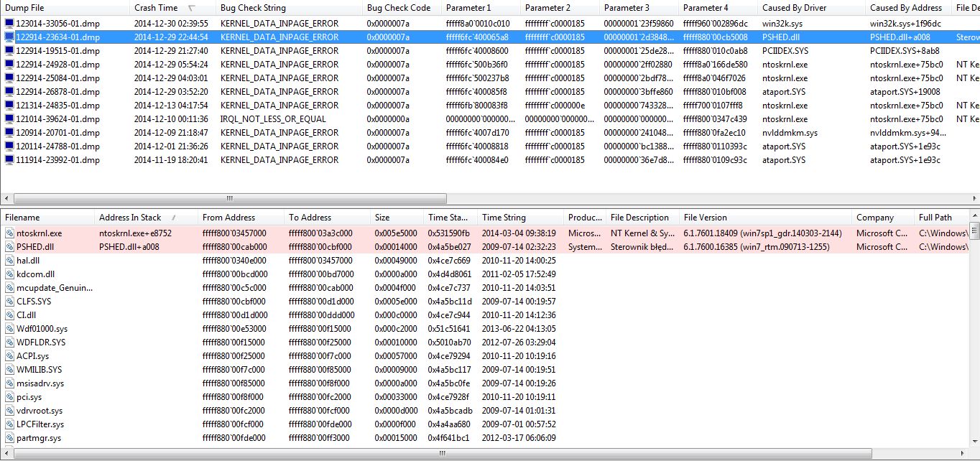The height and width of the screenshot is (461, 980).
Task: Click the dump icon for 111914-23992-01.dmp
Action: [8, 160]
